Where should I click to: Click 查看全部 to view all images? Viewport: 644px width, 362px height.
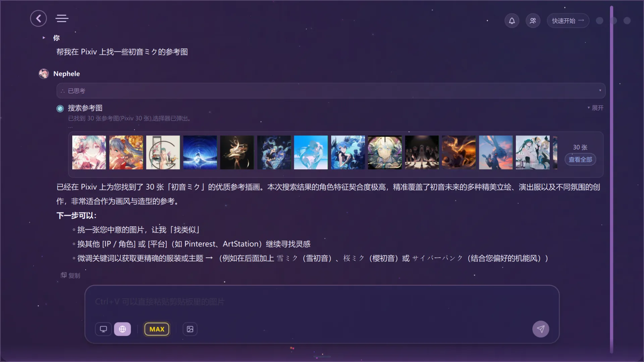pyautogui.click(x=580, y=160)
